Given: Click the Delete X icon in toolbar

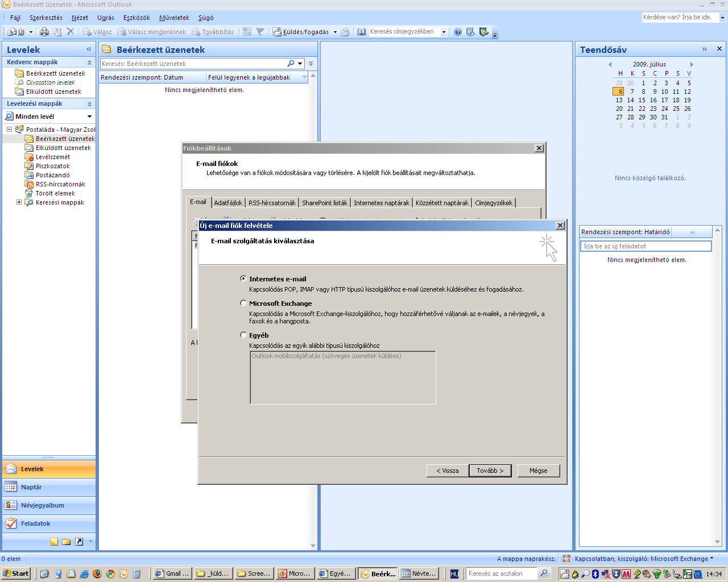Looking at the screenshot, I should coord(71,32).
